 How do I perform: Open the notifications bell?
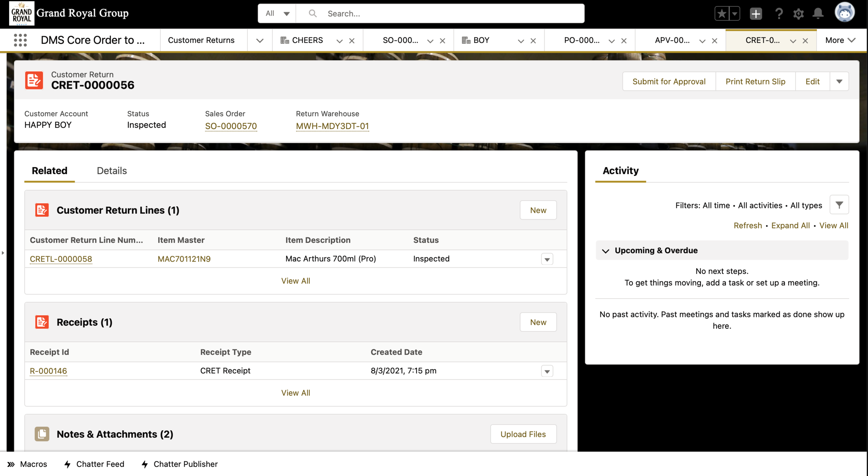[x=818, y=14]
